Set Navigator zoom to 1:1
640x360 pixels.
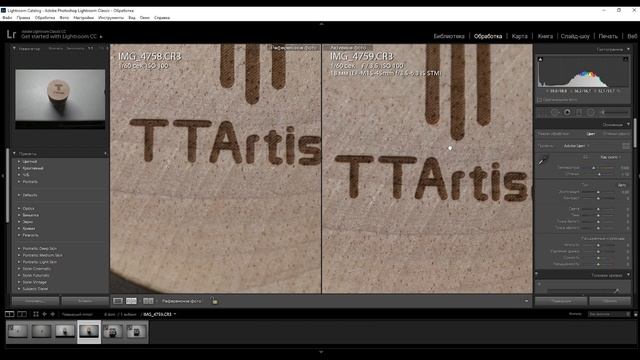(91, 48)
